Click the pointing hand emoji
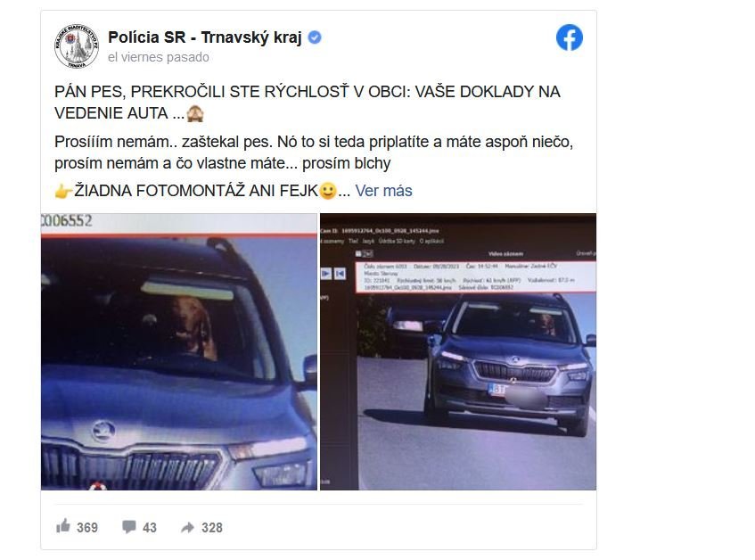755x560 pixels. pos(63,191)
